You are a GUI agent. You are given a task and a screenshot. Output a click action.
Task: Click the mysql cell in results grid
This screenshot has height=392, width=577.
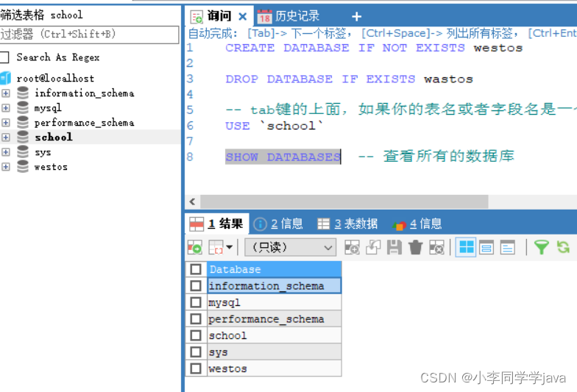click(274, 302)
